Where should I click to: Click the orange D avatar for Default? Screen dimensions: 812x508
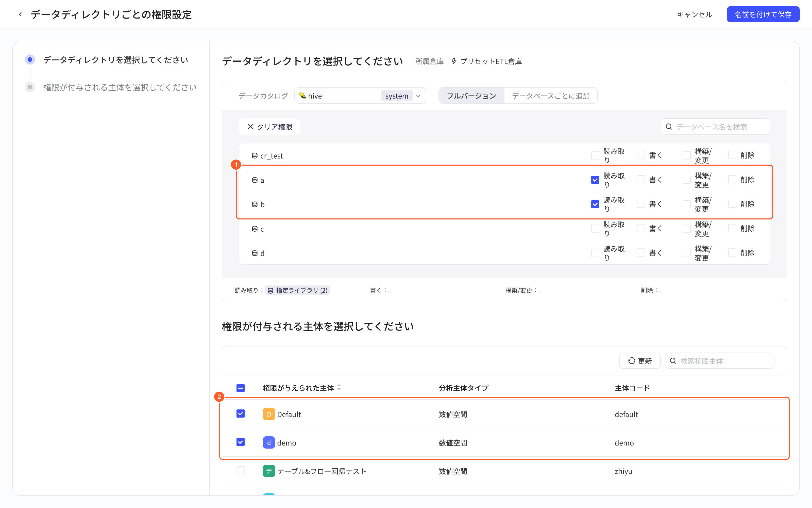pos(269,414)
